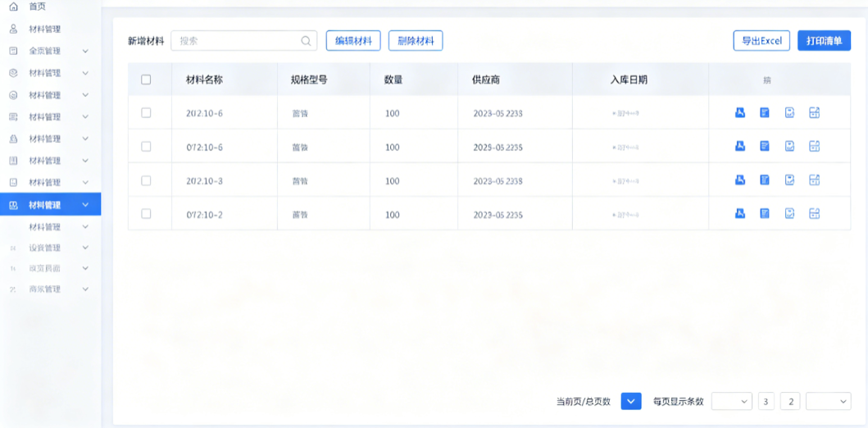
Task: Click the grid export icon in row 202:10-6
Action: pos(814,113)
